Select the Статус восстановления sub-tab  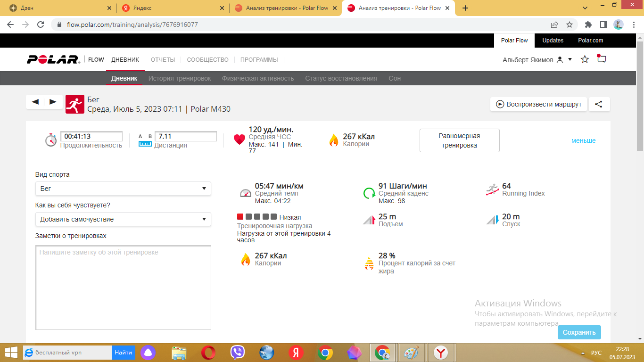click(341, 78)
